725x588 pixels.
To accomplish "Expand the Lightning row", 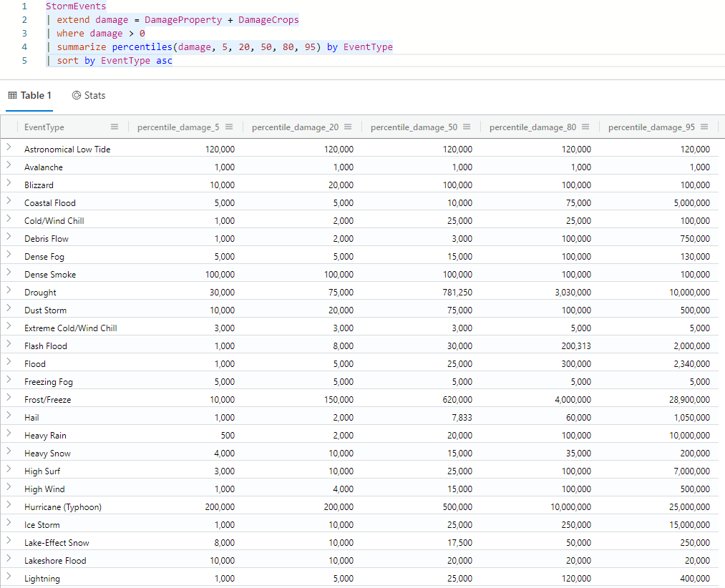I will click(9, 577).
